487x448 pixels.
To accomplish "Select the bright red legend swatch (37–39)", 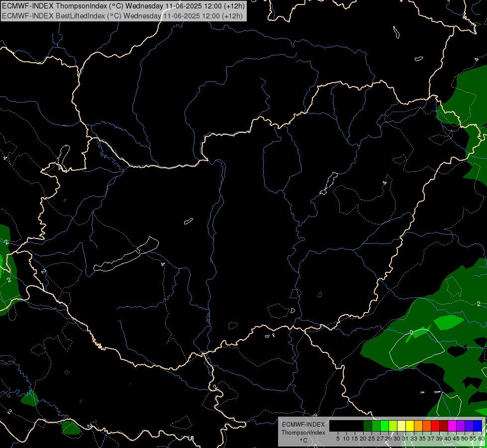I will pos(435,426).
